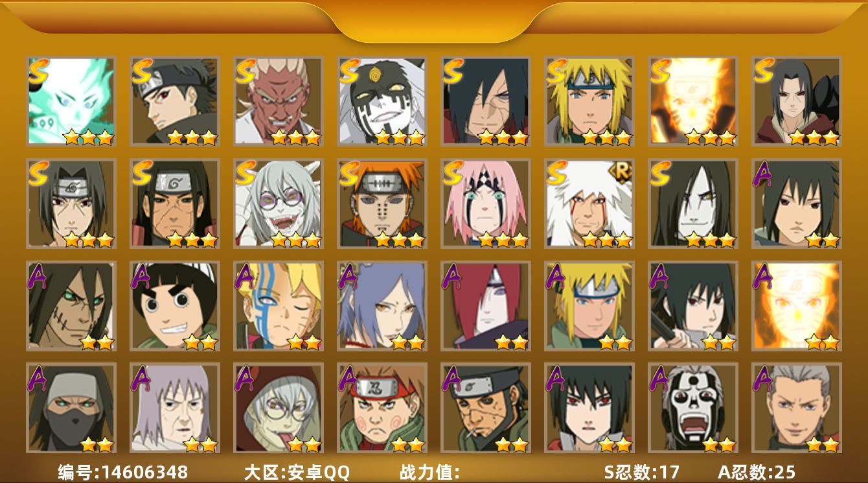The image size is (868, 483).
Task: Select the blonde A-rank ninja with blue face marks
Action: (279, 306)
